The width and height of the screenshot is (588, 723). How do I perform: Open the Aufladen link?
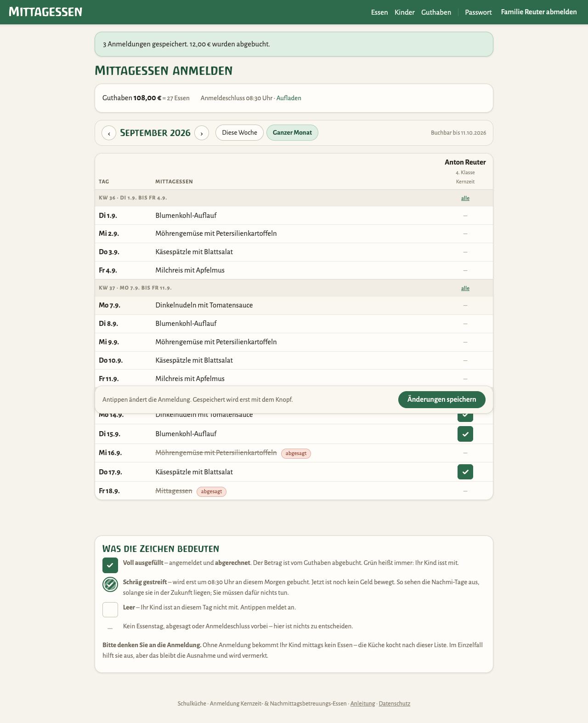pyautogui.click(x=289, y=98)
